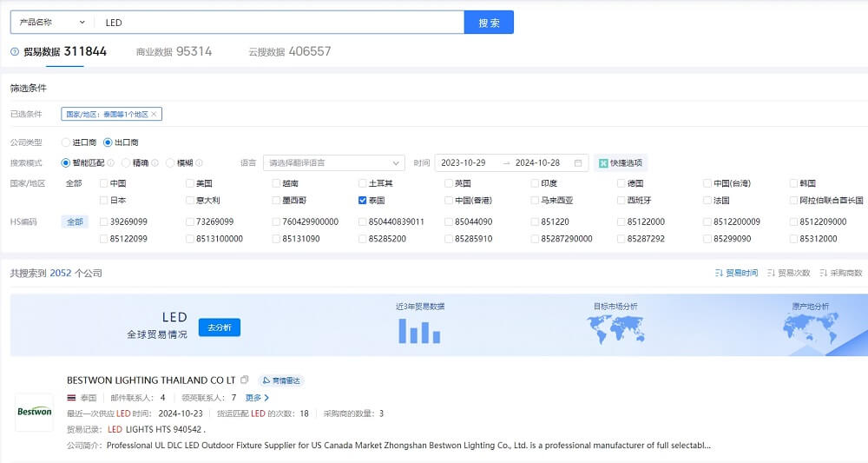Focus the LED search input field
Image resolution: width=868 pixels, height=463 pixels.
tap(279, 23)
